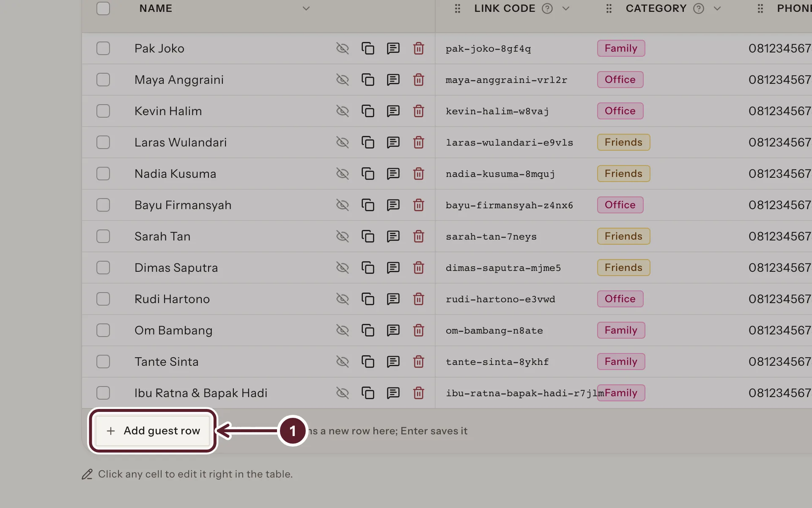The width and height of the screenshot is (812, 508).
Task: Toggle the select-all checkbox in header
Action: (103, 8)
